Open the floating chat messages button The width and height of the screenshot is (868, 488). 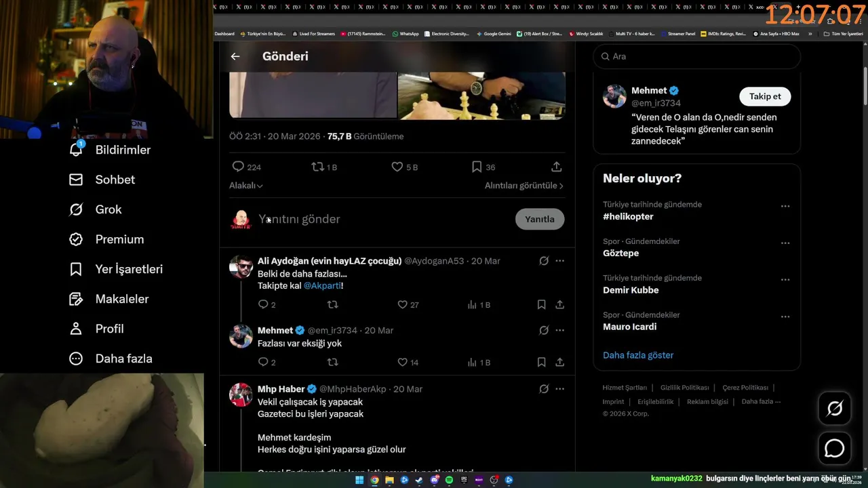pyautogui.click(x=834, y=449)
